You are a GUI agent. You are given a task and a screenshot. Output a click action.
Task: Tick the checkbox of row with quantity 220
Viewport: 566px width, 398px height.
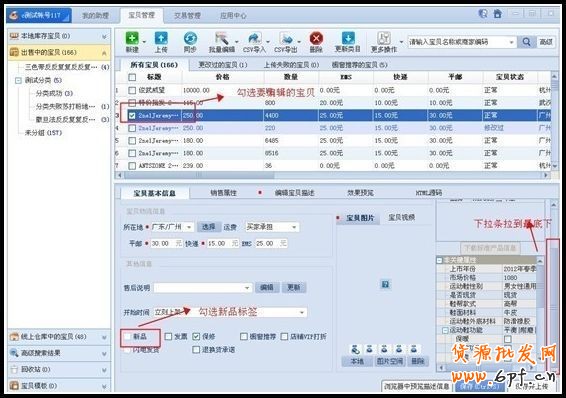pyautogui.click(x=132, y=128)
